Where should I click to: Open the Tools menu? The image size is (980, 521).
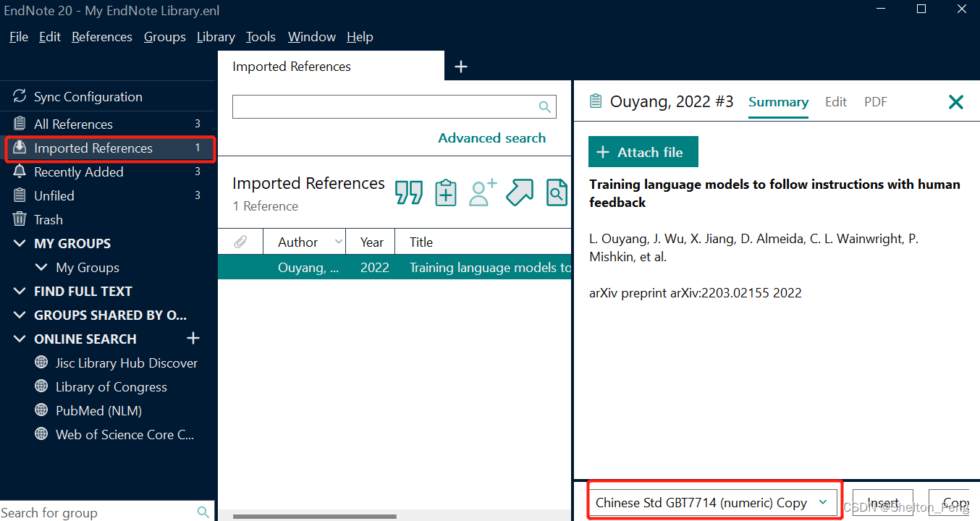click(x=261, y=37)
